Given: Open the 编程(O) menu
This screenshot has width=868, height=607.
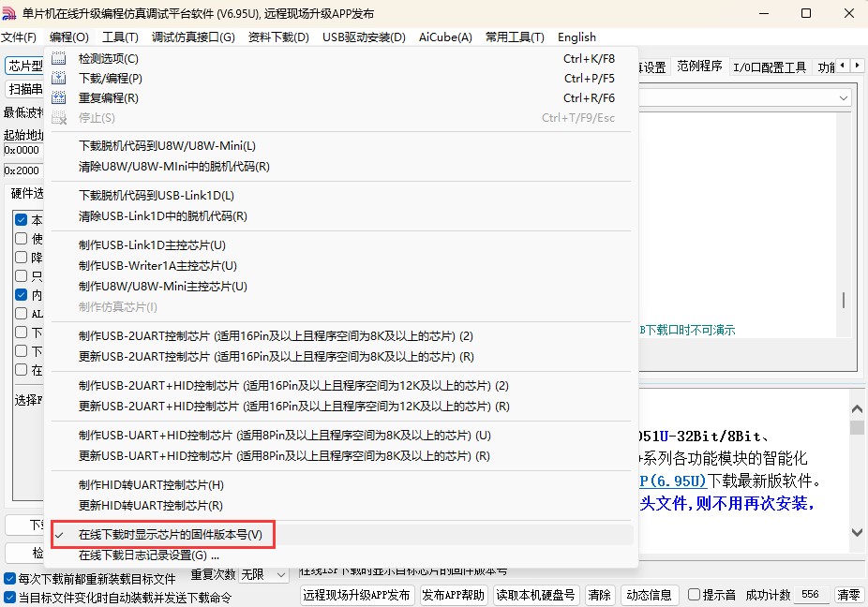Looking at the screenshot, I should click(69, 37).
